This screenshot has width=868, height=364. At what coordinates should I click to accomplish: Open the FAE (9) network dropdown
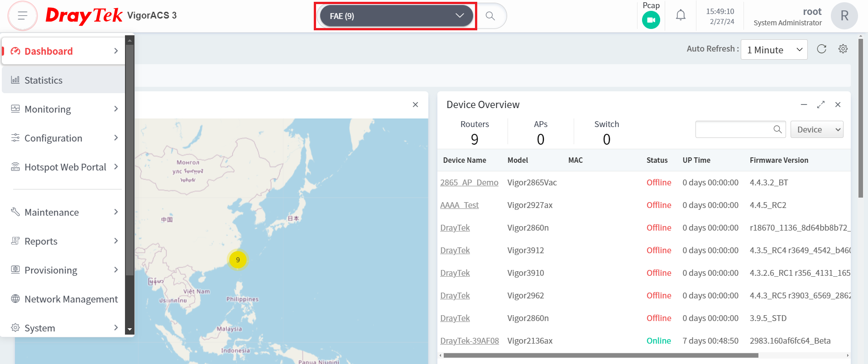(396, 16)
